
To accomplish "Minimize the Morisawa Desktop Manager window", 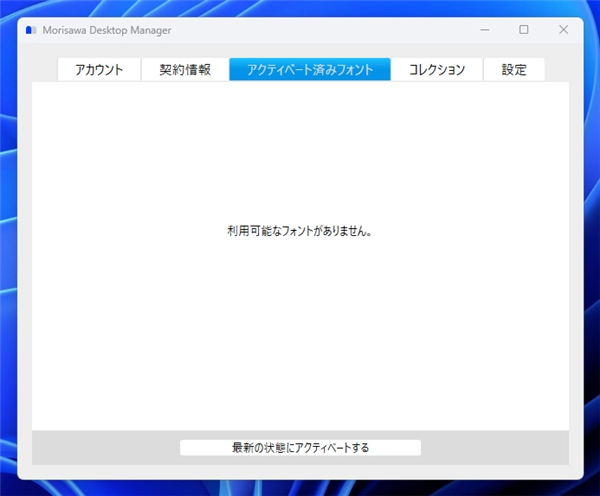I will coord(485,29).
